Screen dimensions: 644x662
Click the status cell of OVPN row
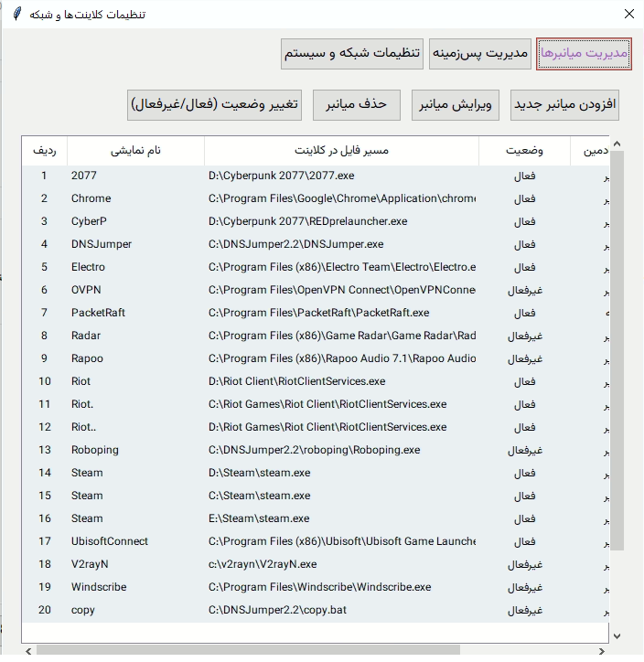pyautogui.click(x=525, y=290)
